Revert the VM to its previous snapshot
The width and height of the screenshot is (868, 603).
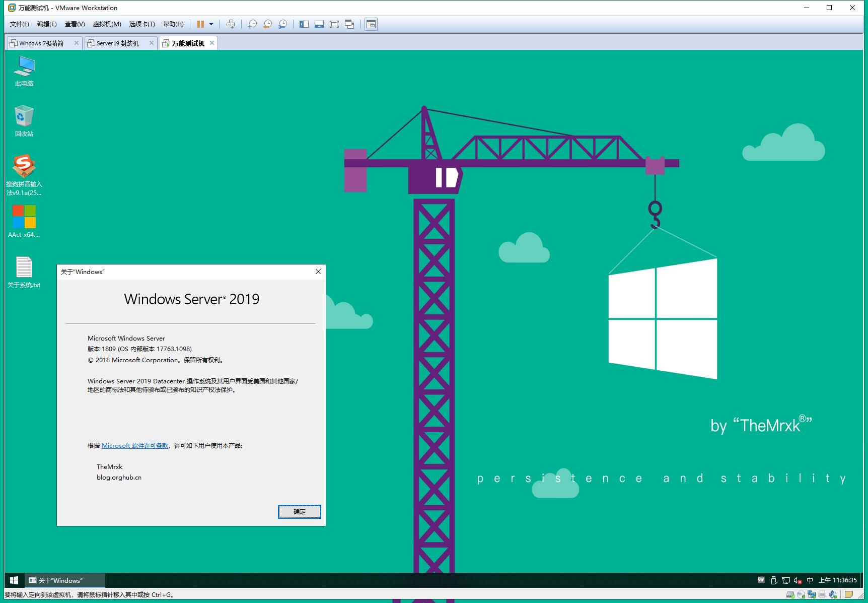[267, 24]
